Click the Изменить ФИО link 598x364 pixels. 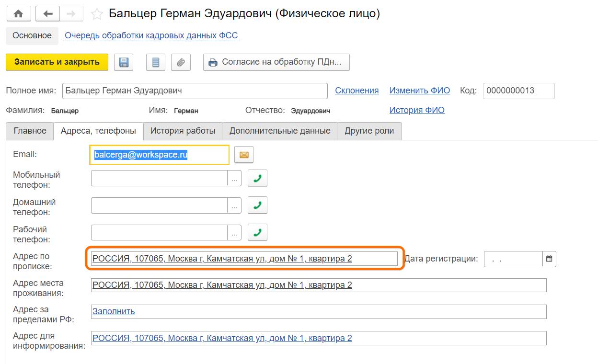419,91
